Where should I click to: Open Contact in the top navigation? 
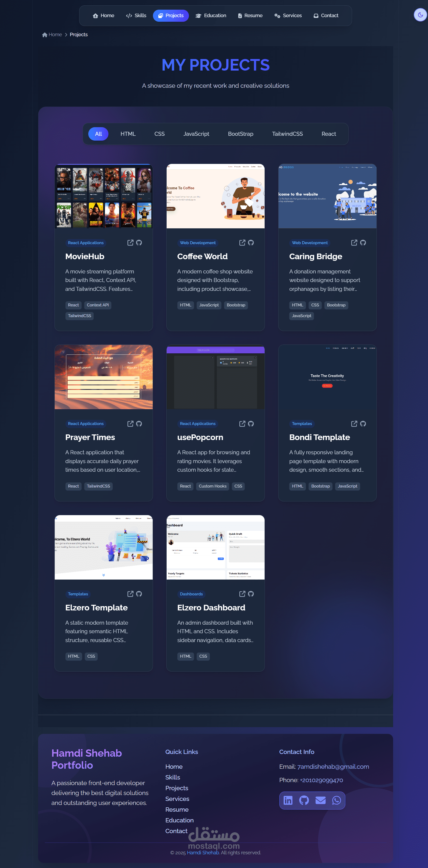[x=326, y=16]
